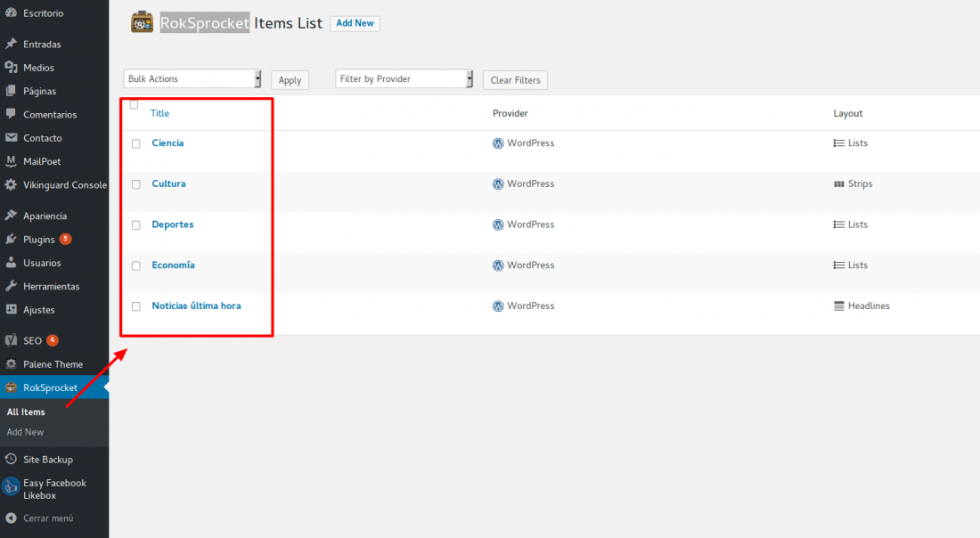Click the Contacto envelope icon

point(11,137)
